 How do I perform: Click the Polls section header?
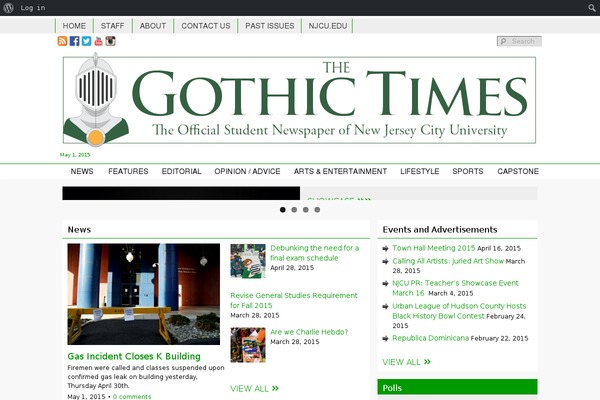pyautogui.click(x=457, y=388)
